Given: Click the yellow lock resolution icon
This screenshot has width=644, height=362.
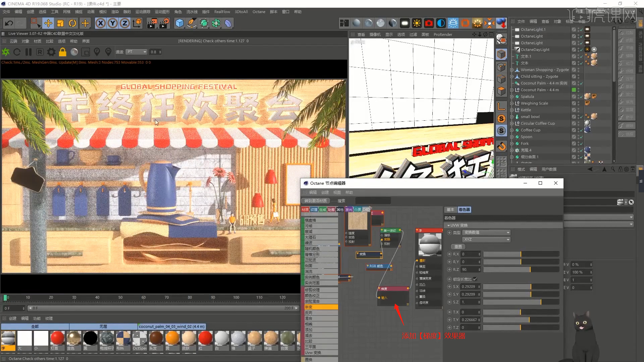Looking at the screenshot, I should (x=63, y=52).
